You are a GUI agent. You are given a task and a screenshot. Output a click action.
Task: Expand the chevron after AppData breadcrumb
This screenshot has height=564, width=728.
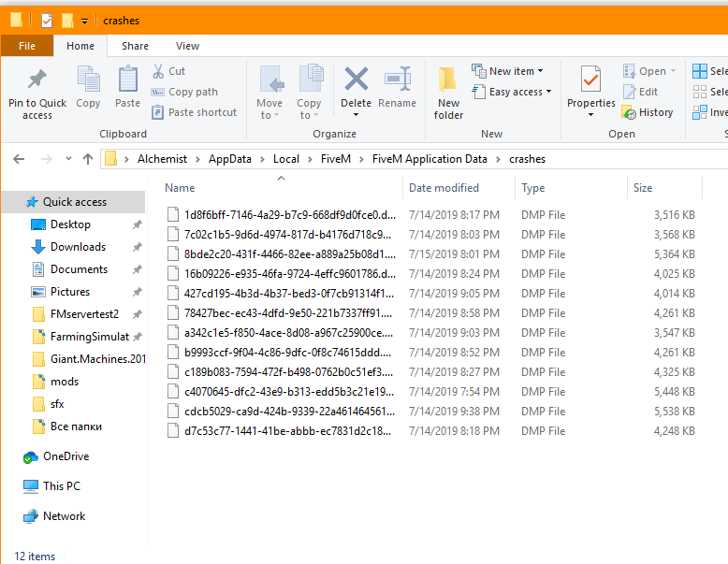click(x=262, y=159)
